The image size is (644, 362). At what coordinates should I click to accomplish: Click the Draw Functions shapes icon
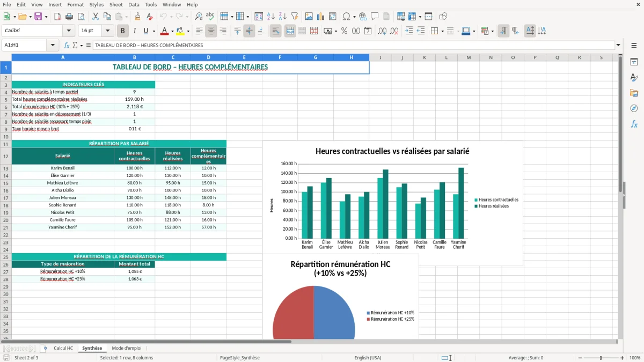point(443,17)
